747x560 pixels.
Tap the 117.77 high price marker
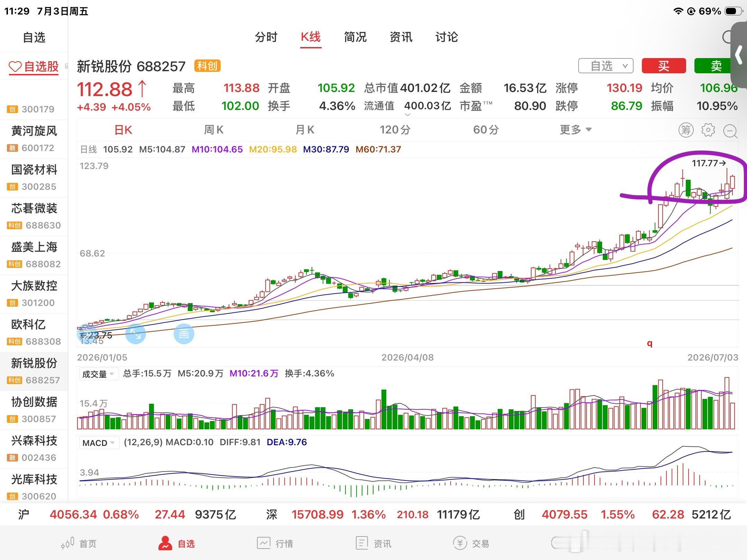click(709, 163)
